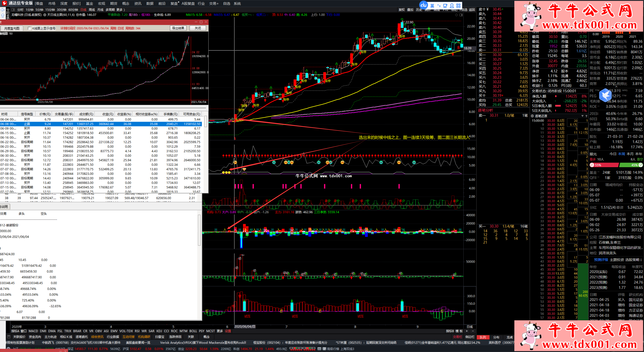Viewport: 644px width, 352px height.
Task: Click the 55%/45% bull-bear sentiment bar
Action: click(x=616, y=165)
